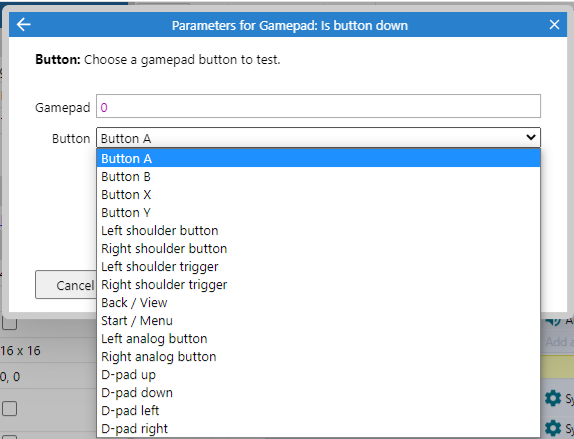
Task: Click the back arrow in dialog header
Action: [x=24, y=25]
